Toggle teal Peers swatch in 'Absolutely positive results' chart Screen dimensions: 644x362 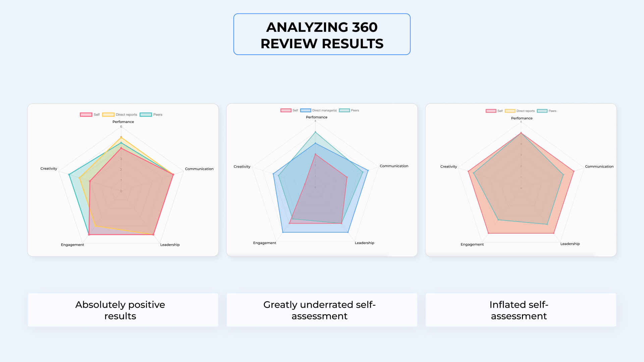(146, 115)
